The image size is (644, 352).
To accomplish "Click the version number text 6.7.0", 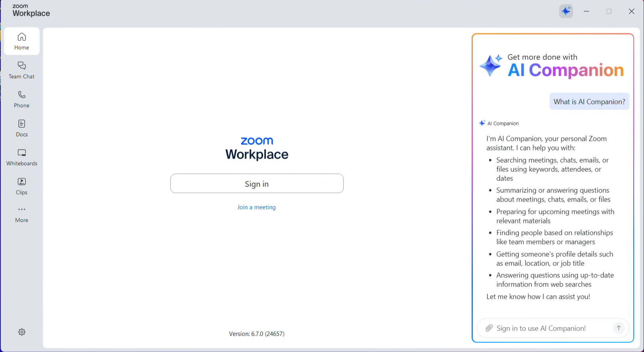I will coord(257,334).
